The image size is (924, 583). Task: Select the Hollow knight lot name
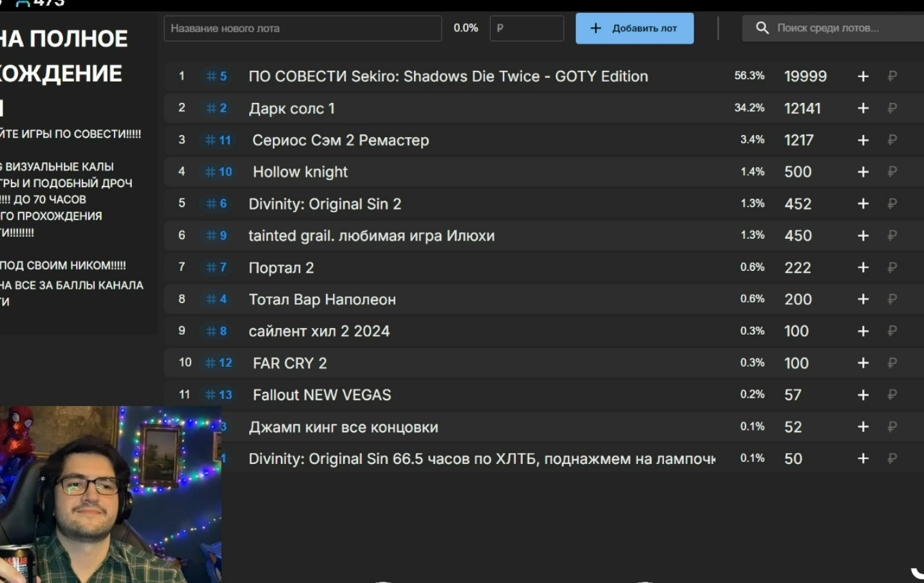pos(300,172)
